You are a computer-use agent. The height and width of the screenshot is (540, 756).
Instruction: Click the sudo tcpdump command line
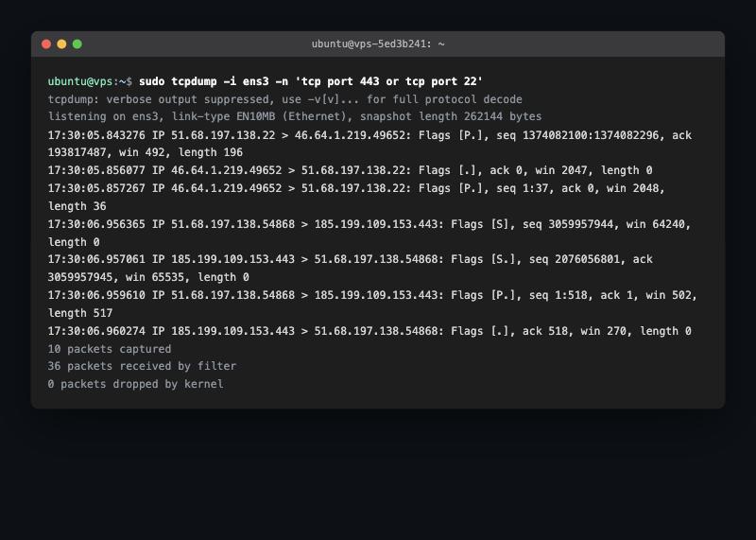(x=311, y=81)
